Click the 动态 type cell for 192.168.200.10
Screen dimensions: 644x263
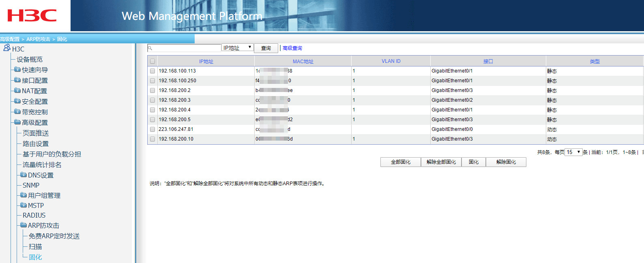552,139
